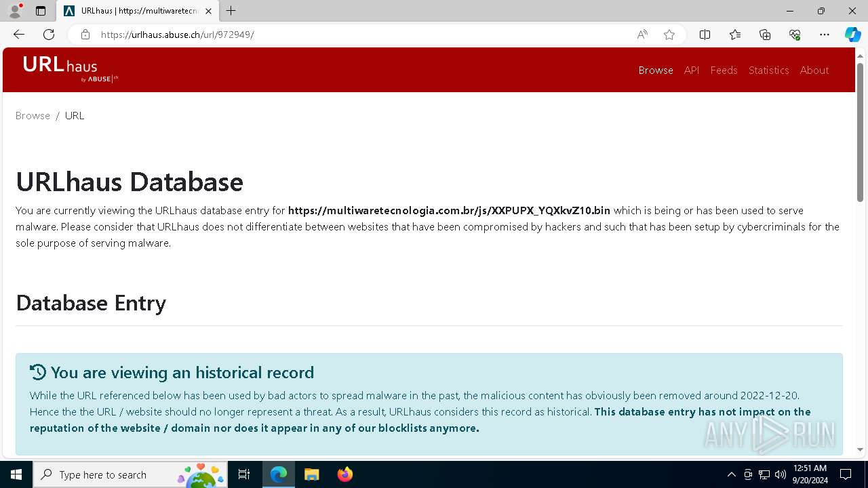Screen dimensions: 868x488
Task: Go back to previous page
Action: (x=19, y=35)
